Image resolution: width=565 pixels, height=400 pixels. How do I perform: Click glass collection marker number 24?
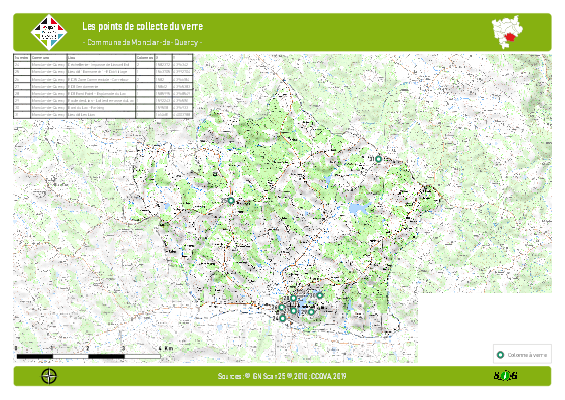point(282,318)
